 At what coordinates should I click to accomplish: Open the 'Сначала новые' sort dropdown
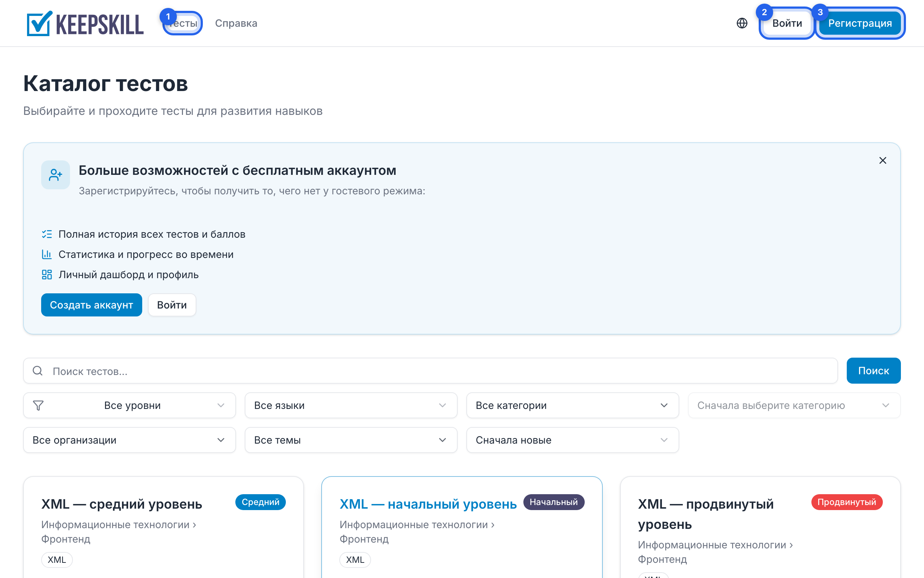[572, 440]
